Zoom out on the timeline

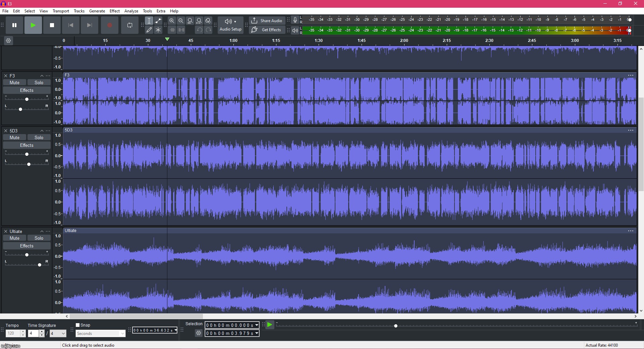point(181,21)
